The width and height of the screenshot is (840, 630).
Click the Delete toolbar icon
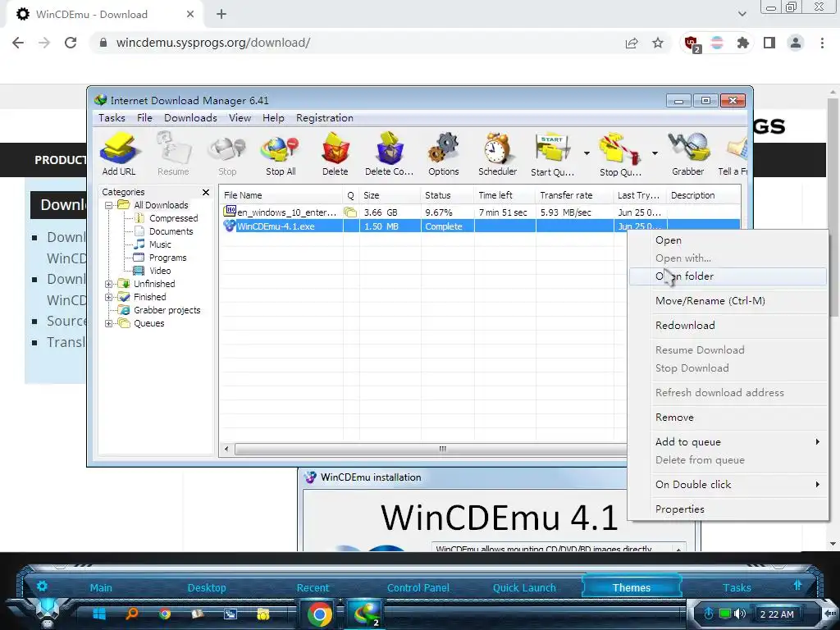336,153
